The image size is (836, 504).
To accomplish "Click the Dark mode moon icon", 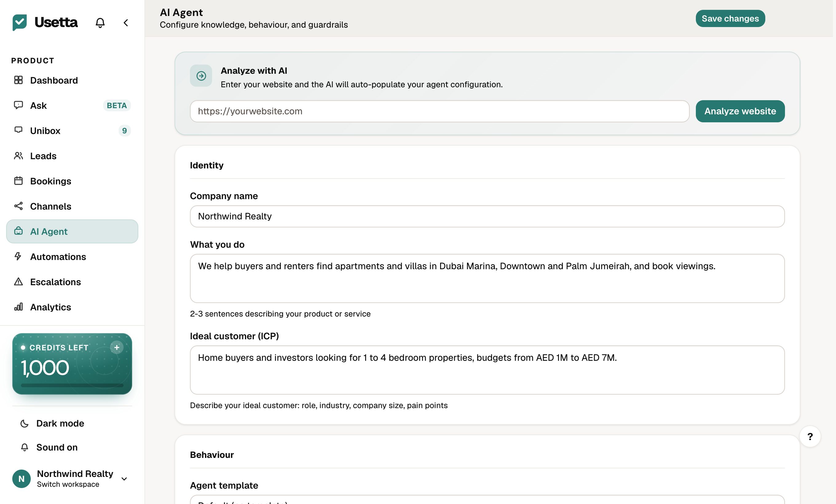I will (24, 423).
